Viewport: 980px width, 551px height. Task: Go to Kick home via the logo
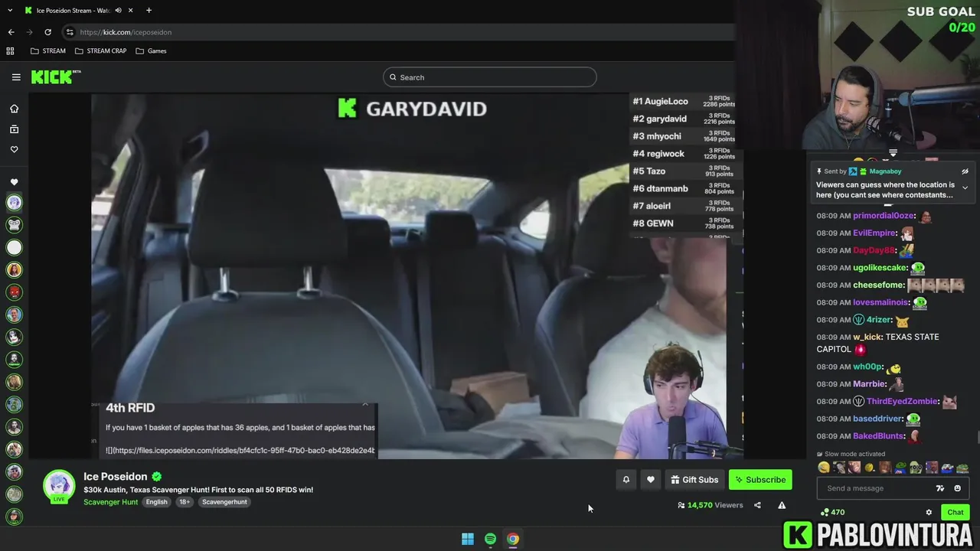(x=55, y=77)
